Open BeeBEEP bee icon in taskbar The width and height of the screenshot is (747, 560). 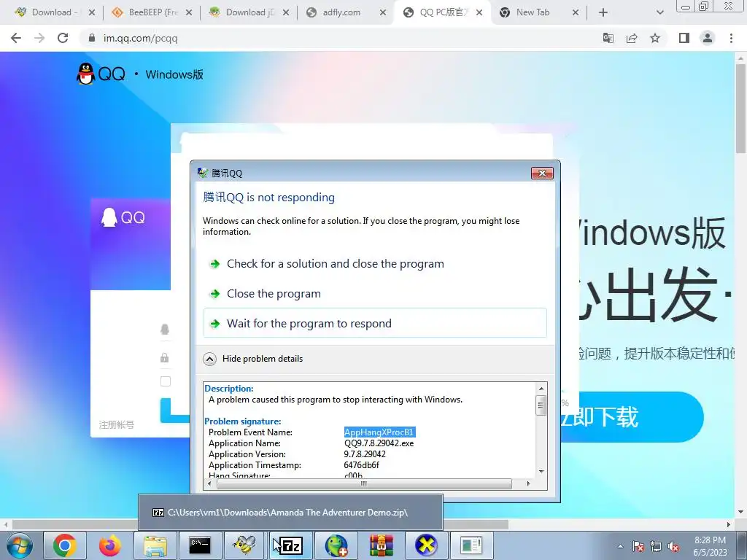(x=244, y=545)
